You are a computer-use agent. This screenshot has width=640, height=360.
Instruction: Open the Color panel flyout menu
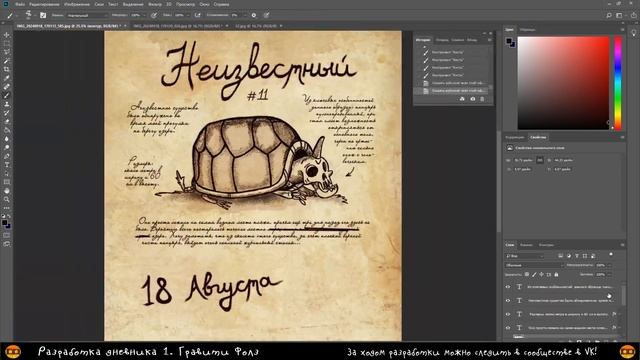[622, 30]
